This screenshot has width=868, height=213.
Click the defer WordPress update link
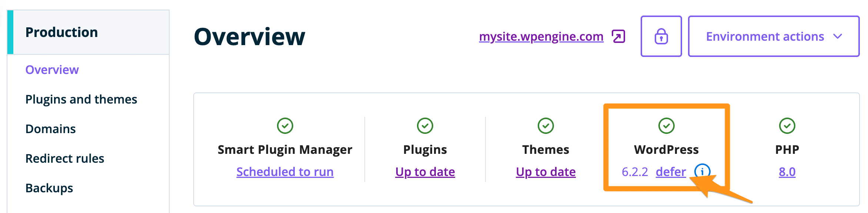point(671,172)
